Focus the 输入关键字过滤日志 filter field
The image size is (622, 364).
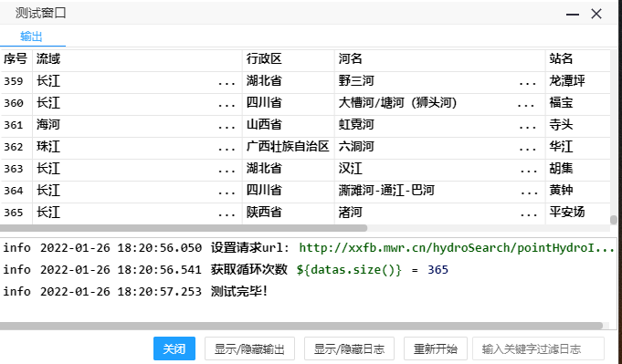(x=538, y=348)
